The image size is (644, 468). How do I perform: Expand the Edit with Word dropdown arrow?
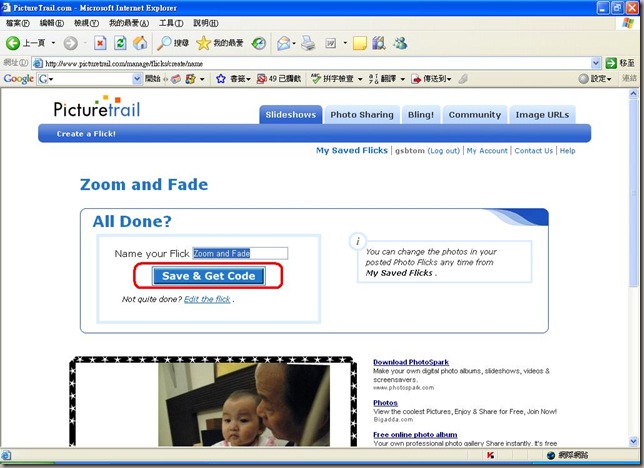[345, 43]
